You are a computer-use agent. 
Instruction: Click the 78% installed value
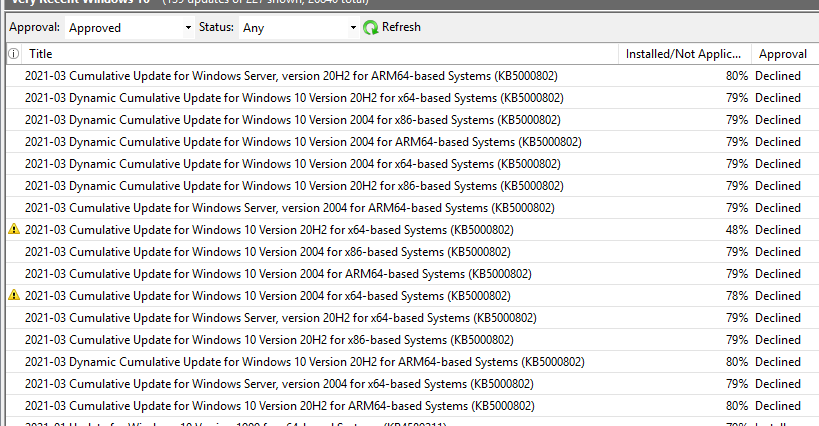pos(736,295)
